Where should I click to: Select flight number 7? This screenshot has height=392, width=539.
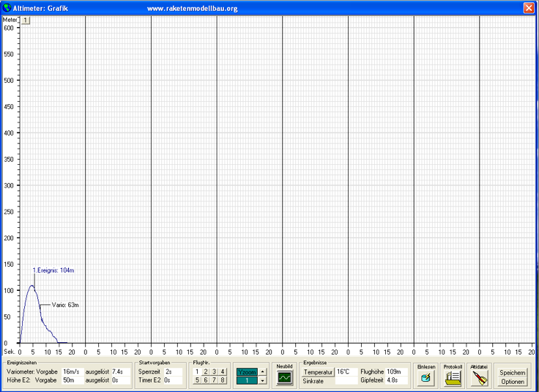pos(215,380)
